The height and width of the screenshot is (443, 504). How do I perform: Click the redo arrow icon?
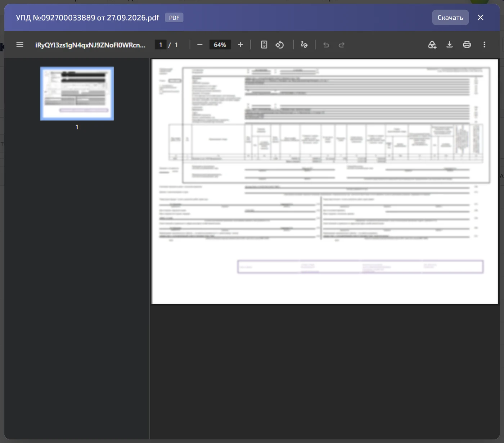pyautogui.click(x=342, y=45)
